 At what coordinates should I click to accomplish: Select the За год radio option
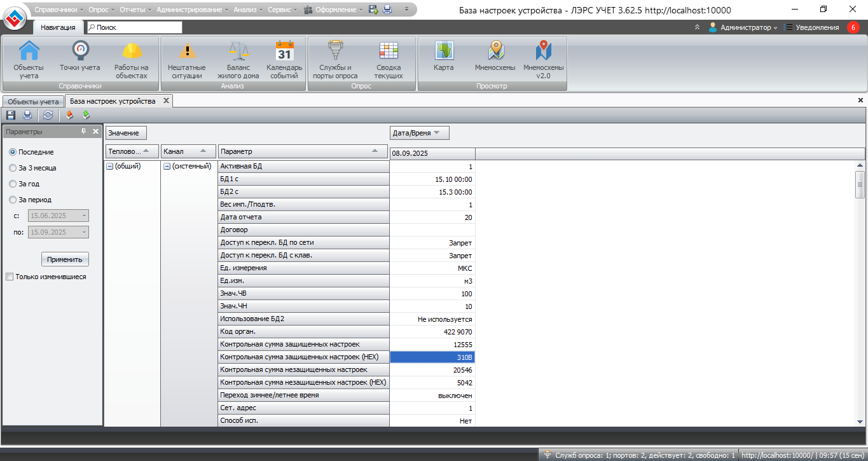(13, 184)
